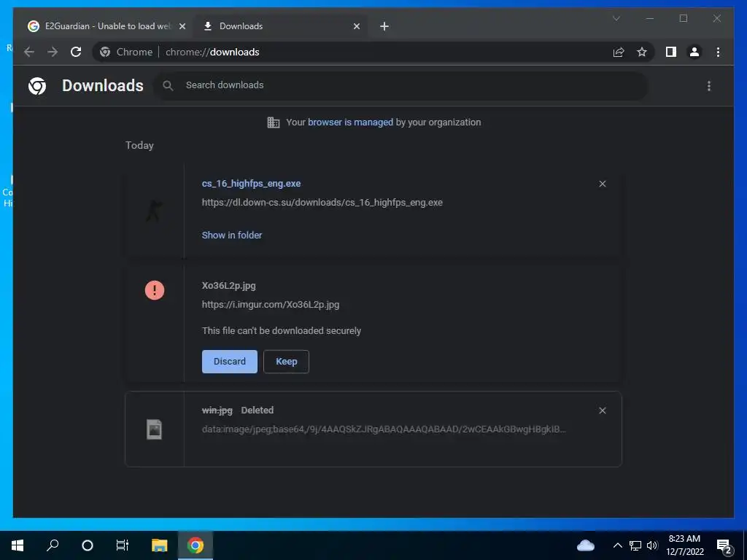Open Task View on the taskbar
This screenshot has width=747, height=560.
(123, 545)
